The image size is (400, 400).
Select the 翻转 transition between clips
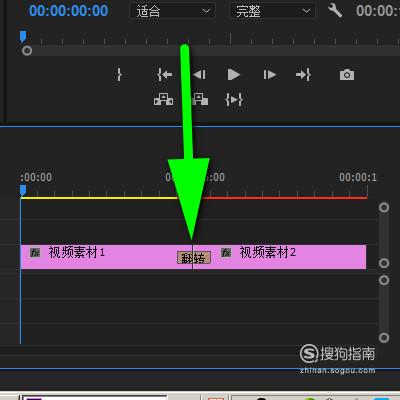click(194, 258)
